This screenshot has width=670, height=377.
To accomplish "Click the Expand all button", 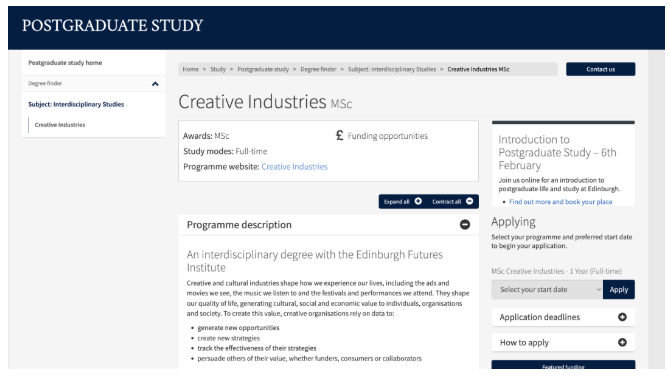I will tap(403, 202).
